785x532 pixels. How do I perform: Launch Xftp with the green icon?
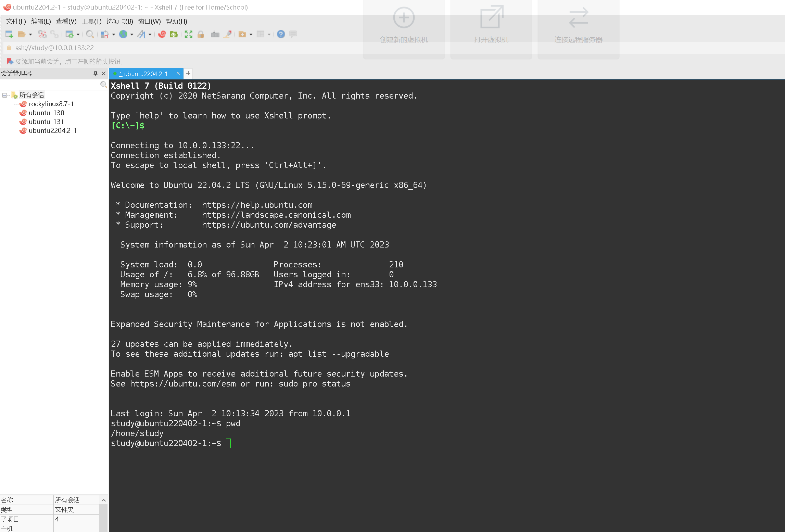click(174, 34)
